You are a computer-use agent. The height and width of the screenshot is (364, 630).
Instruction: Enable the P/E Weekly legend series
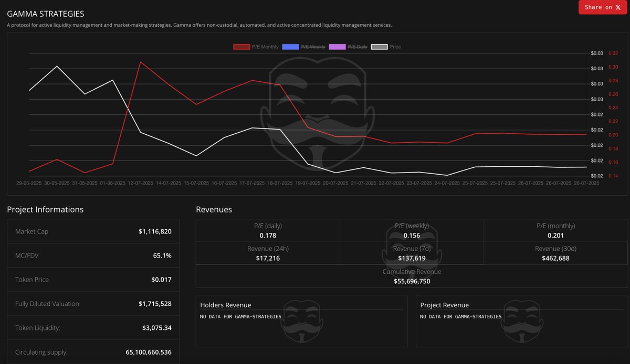click(x=304, y=47)
